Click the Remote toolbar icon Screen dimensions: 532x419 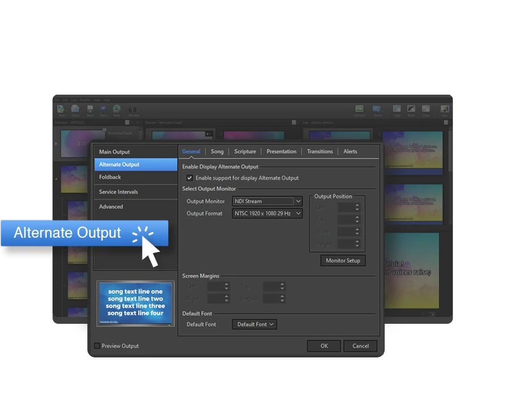click(132, 110)
